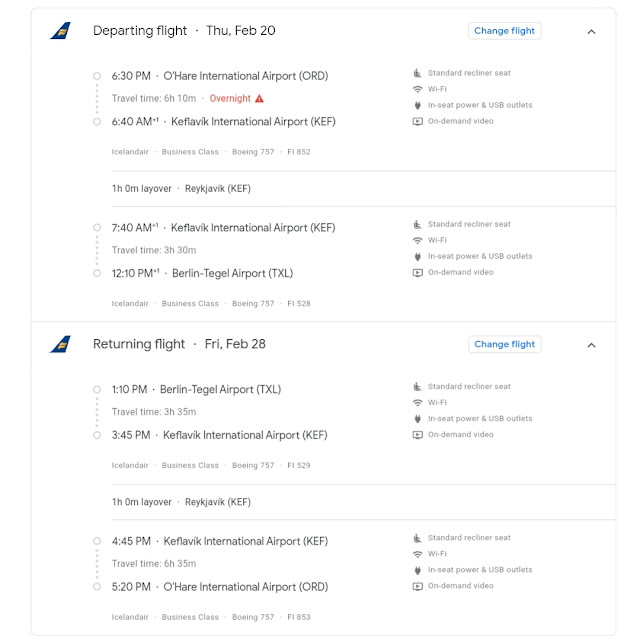Click Icelandair logo beside Returning flight

61,344
